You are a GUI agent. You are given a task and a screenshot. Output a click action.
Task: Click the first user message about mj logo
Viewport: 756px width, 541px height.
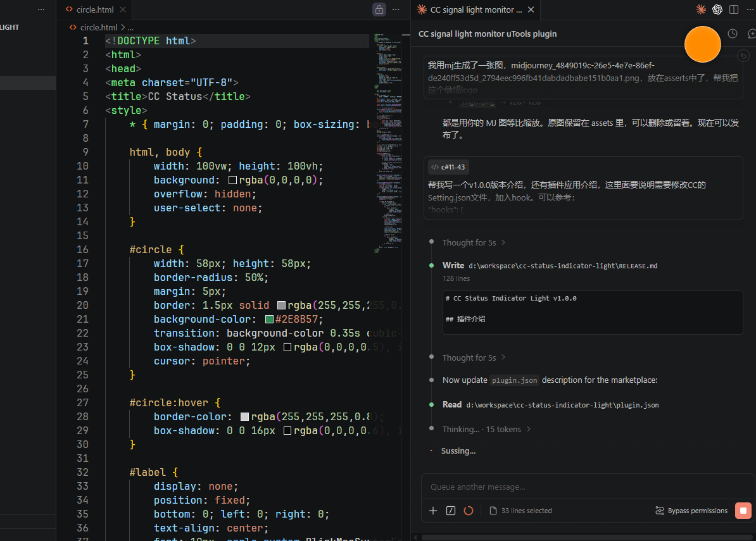tap(583, 78)
